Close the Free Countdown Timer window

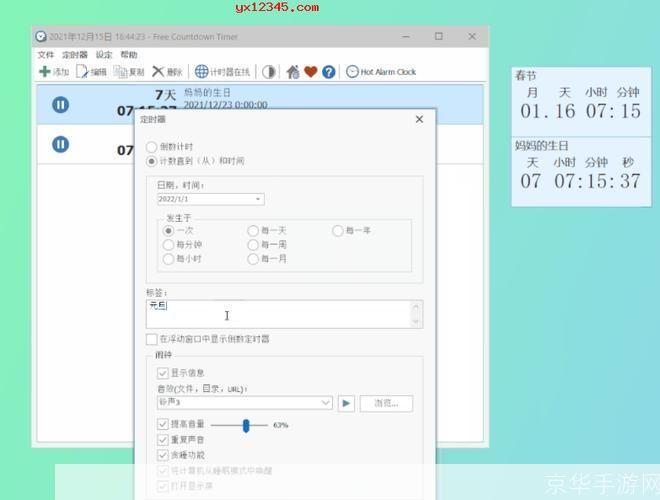pos(472,37)
